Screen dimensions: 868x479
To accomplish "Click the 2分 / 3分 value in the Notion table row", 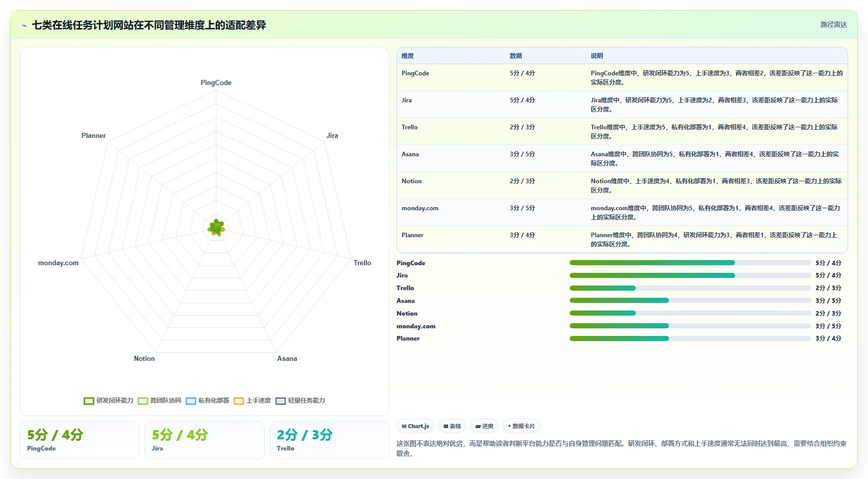I will pyautogui.click(x=522, y=181).
